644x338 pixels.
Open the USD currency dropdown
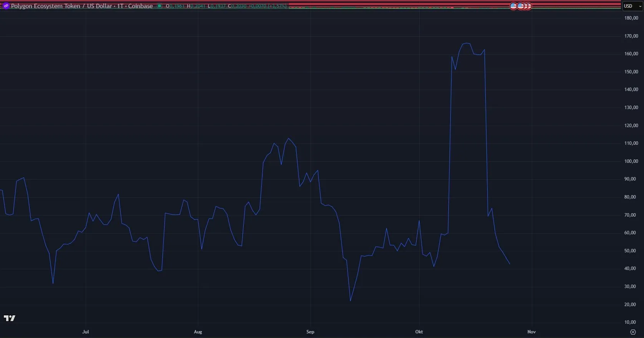pyautogui.click(x=632, y=6)
